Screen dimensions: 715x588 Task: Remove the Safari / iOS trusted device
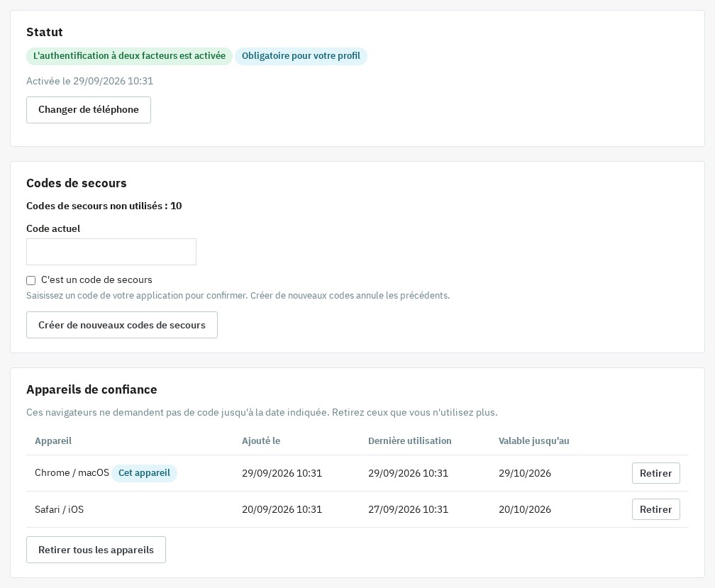(x=655, y=509)
